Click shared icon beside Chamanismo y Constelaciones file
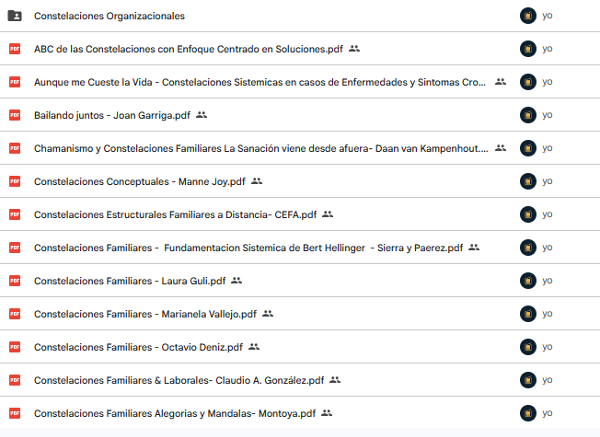Screen dimensions: 600x437 coord(501,148)
